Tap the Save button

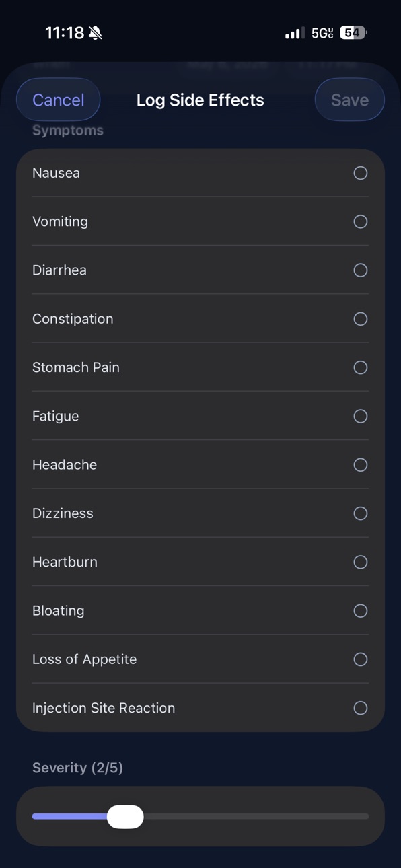(350, 100)
